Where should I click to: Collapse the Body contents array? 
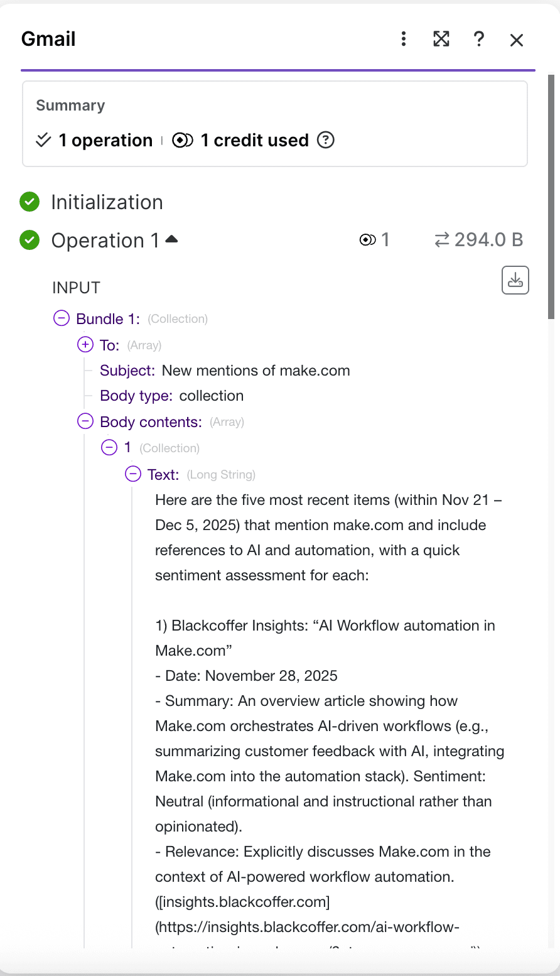coord(85,421)
